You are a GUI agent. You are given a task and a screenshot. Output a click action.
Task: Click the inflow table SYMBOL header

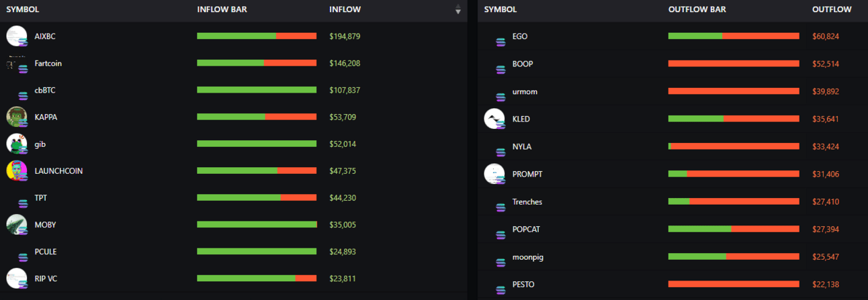click(x=22, y=10)
